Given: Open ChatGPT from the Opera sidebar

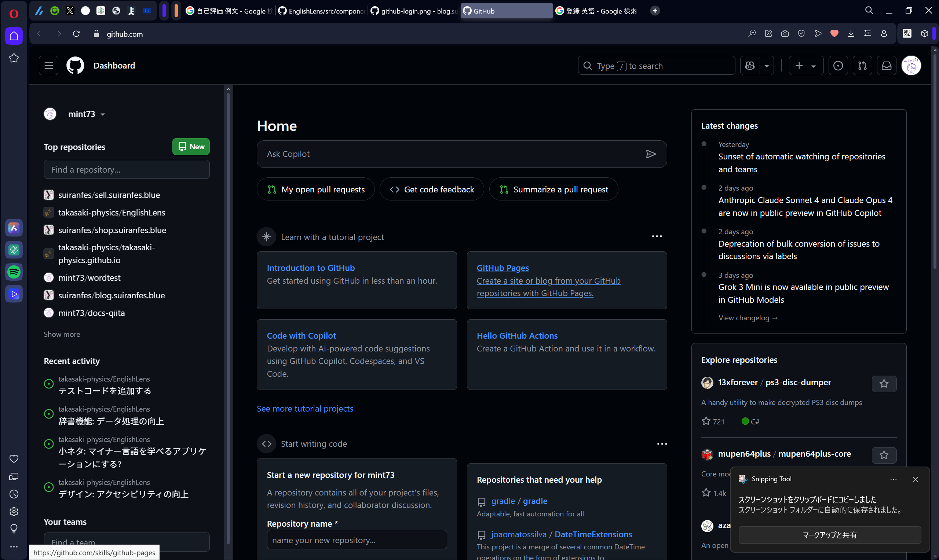Looking at the screenshot, I should tap(14, 250).
